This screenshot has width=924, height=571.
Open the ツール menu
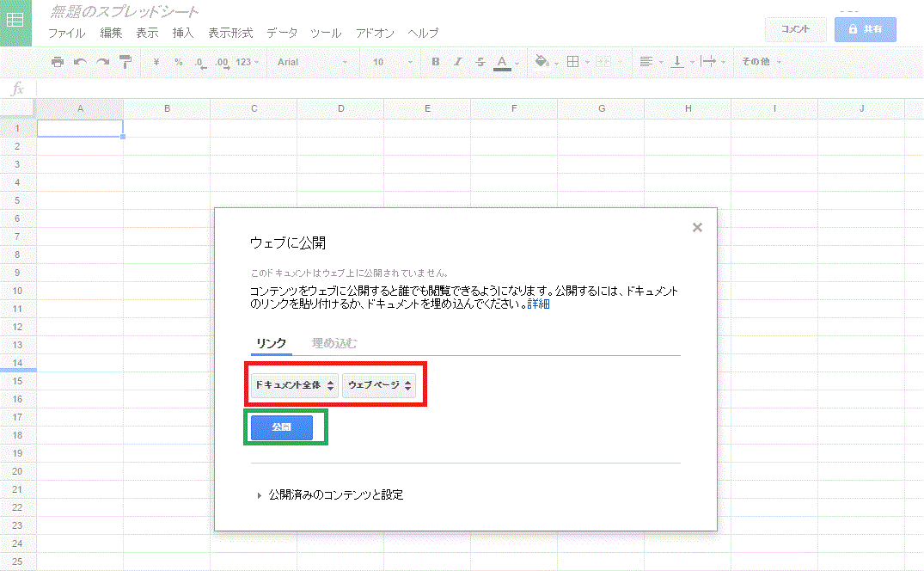[x=326, y=33]
